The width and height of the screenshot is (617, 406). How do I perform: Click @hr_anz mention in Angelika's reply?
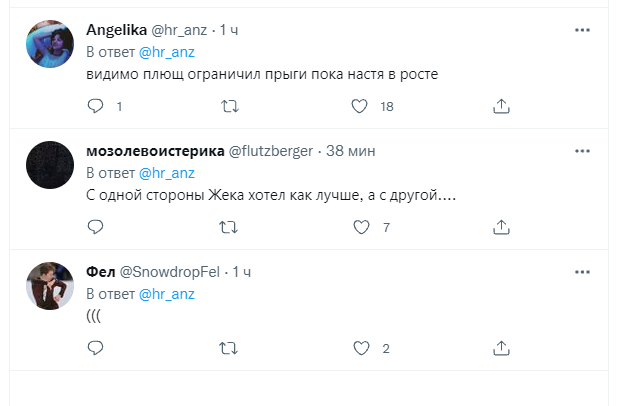[166, 52]
